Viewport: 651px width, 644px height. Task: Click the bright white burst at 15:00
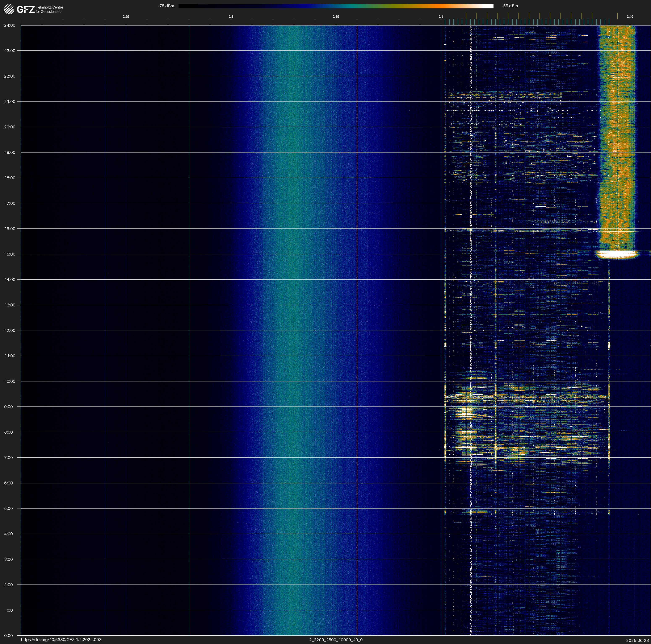(617, 254)
